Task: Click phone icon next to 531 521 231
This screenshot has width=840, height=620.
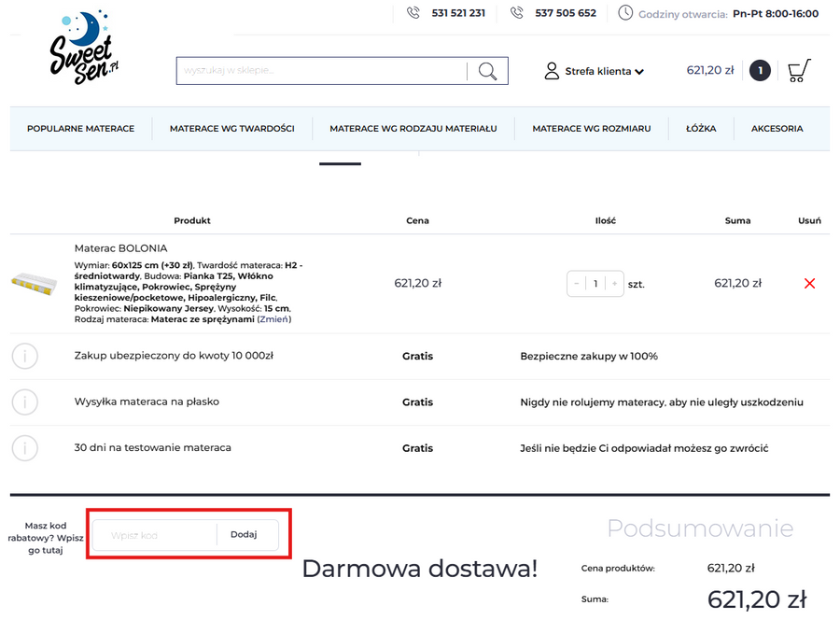Action: tap(413, 13)
